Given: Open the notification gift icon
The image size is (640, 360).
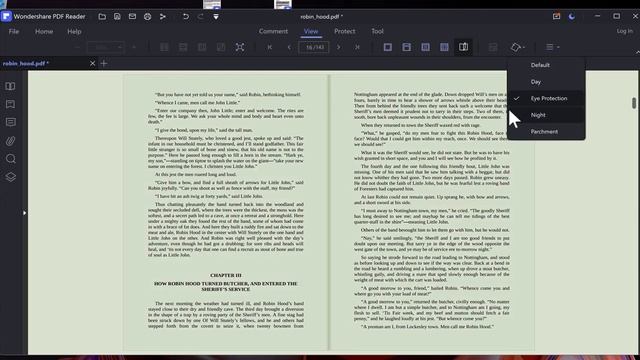Looking at the screenshot, I should click(x=556, y=17).
